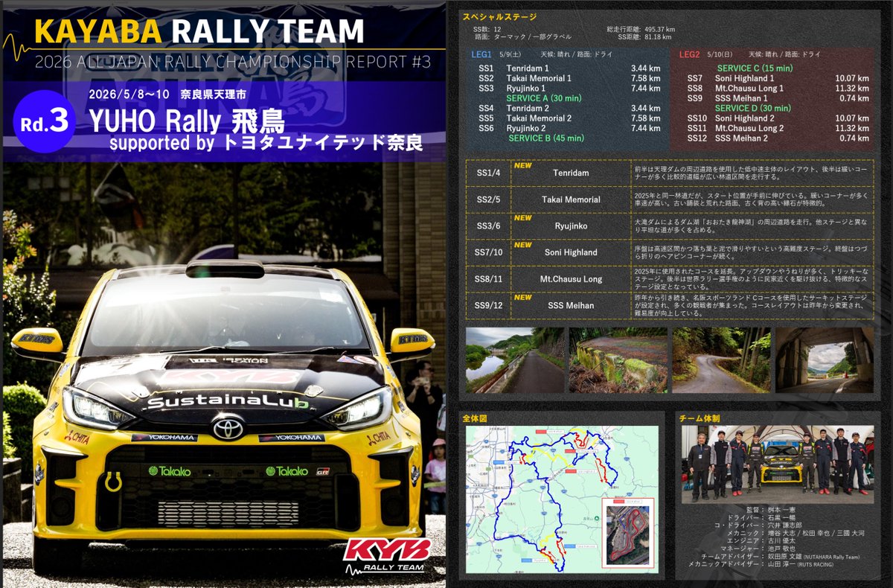Click the NEW badge in the Ryujinko row
893x588 pixels.
pos(523,218)
